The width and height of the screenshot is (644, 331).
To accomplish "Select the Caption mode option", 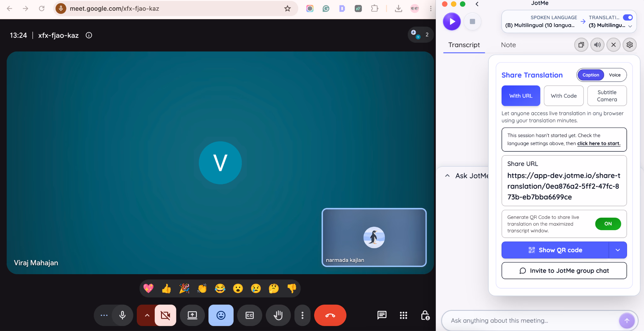I will tap(591, 75).
